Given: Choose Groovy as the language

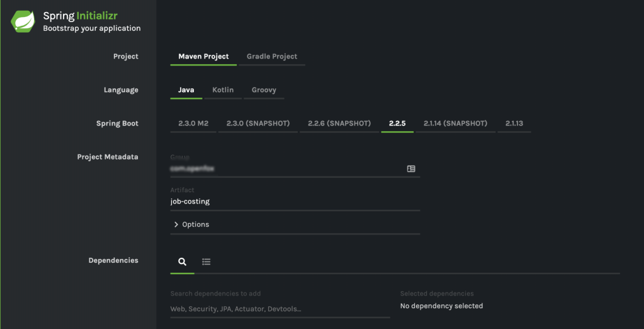Looking at the screenshot, I should 264,90.
